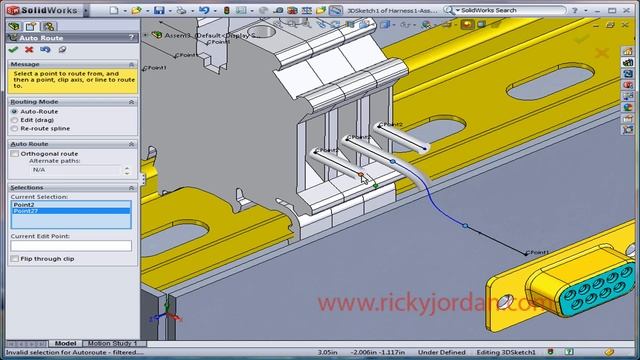Screen dimensions: 640x360
Task: Open the SolidWorks menu flyout arrow
Action: coord(86,11)
